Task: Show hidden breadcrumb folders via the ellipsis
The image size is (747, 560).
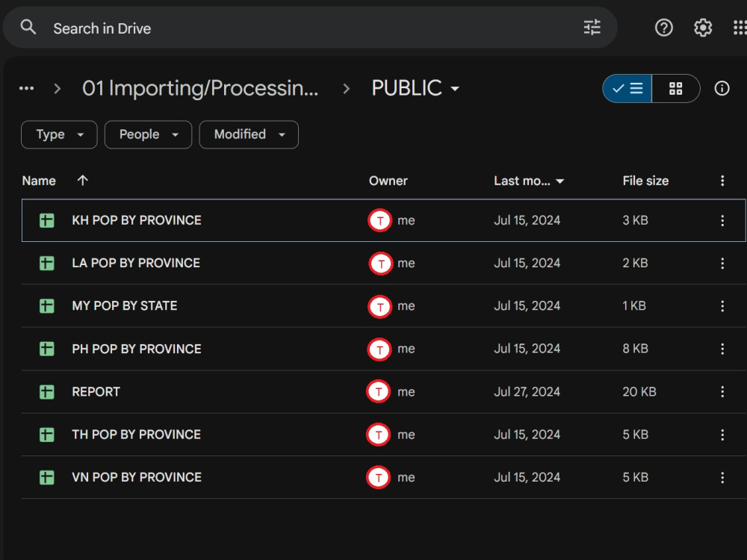Action: [x=27, y=88]
